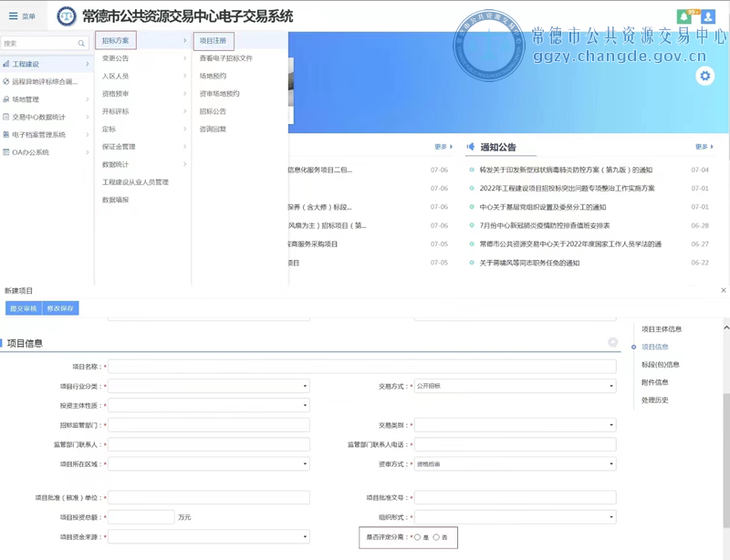Click the 项目批准文号 input field

516,498
